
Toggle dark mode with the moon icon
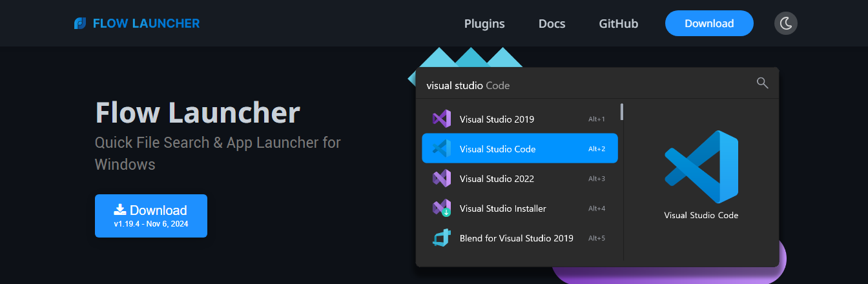(786, 23)
